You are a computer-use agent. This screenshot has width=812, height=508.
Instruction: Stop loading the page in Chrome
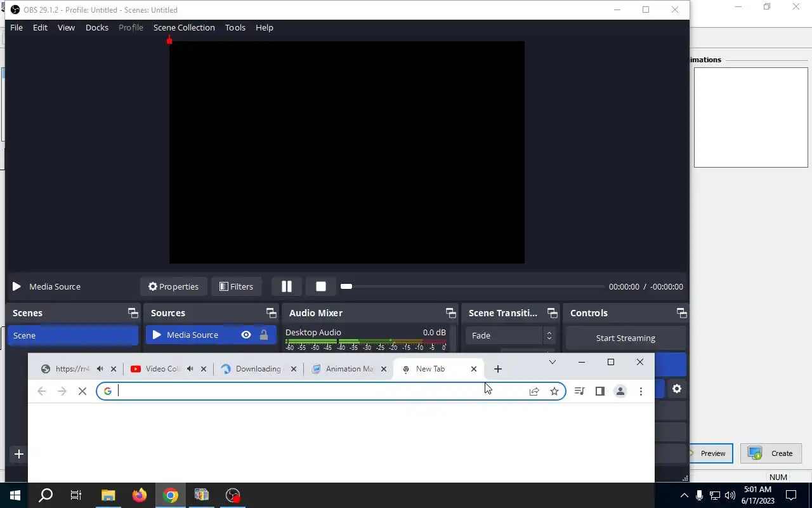82,391
